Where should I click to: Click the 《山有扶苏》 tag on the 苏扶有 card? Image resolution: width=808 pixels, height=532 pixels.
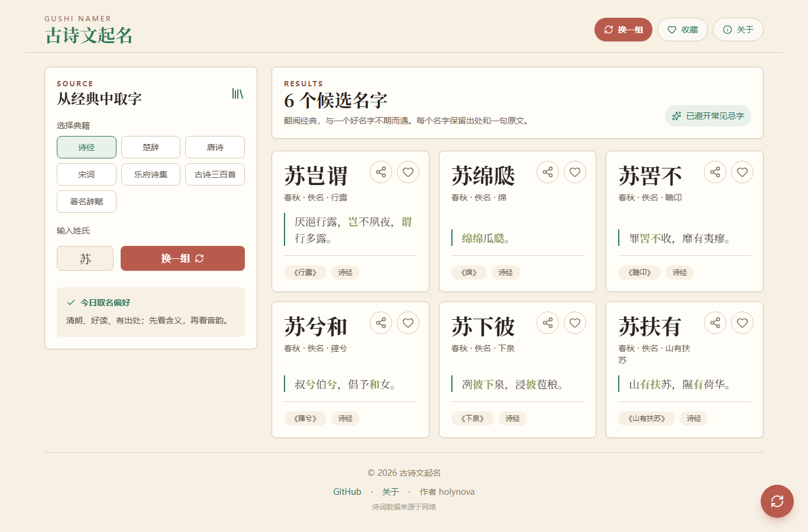(x=647, y=419)
